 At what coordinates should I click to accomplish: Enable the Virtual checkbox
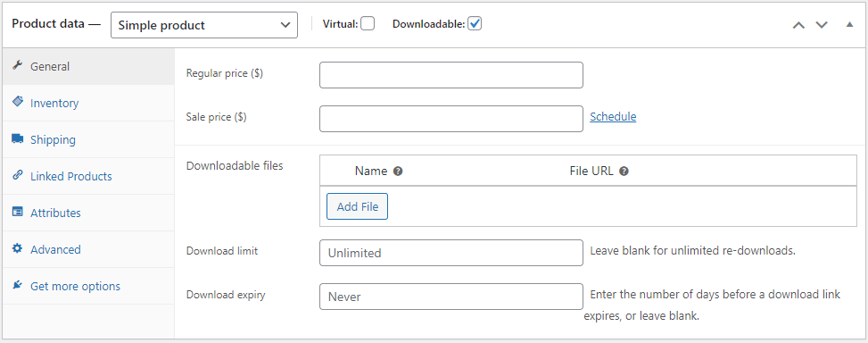[x=368, y=24]
